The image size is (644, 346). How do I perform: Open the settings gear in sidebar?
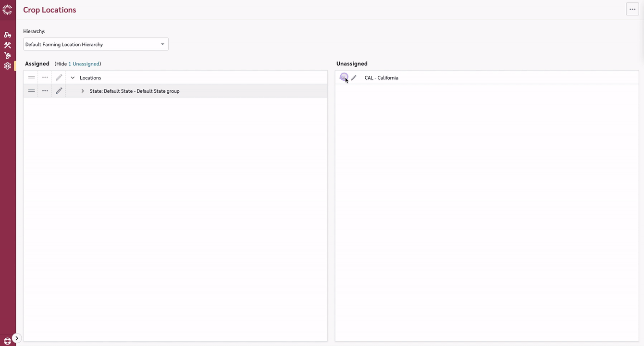coord(7,66)
